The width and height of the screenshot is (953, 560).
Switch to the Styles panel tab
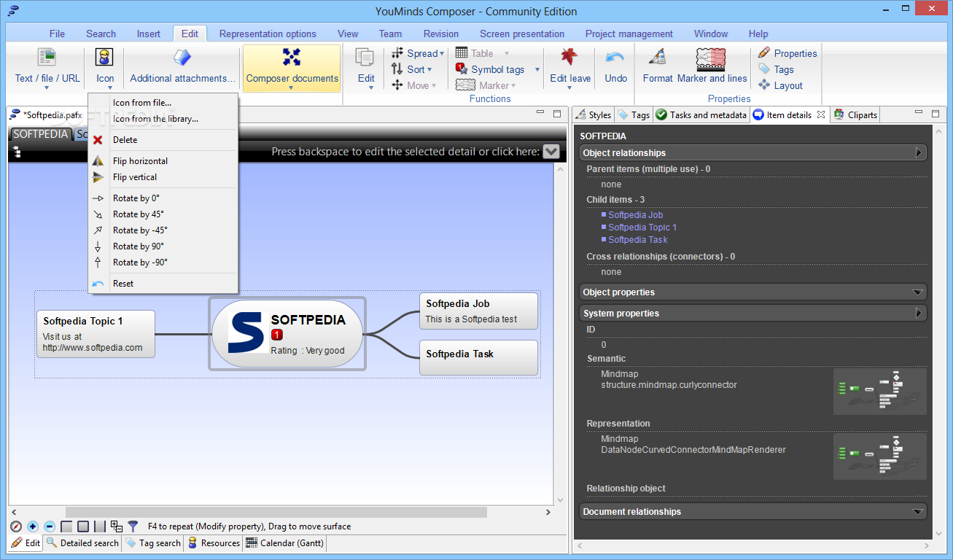click(594, 115)
